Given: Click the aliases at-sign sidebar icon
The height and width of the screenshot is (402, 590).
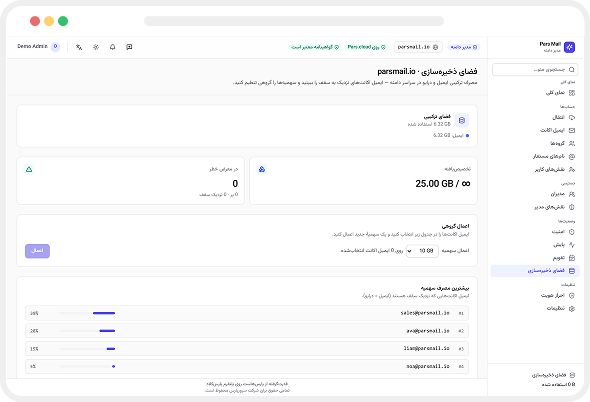Looking at the screenshot, I should click(572, 157).
